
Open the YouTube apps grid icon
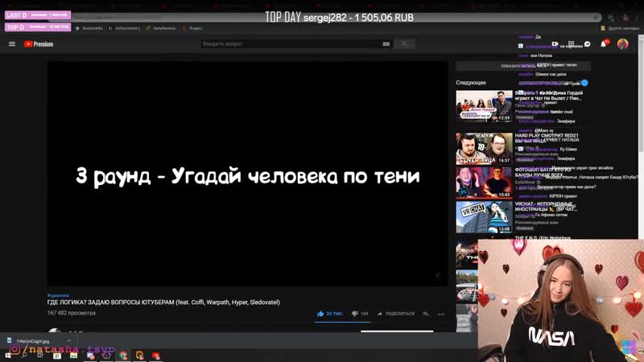(571, 43)
